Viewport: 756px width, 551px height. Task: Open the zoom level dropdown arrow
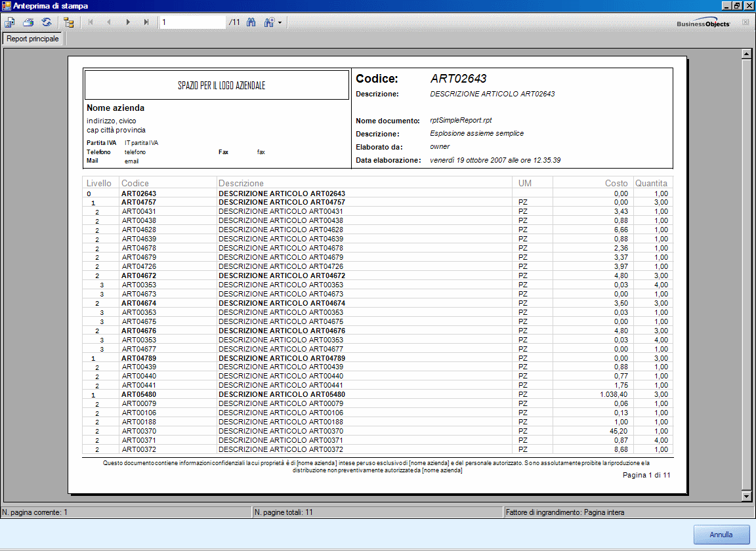click(280, 22)
